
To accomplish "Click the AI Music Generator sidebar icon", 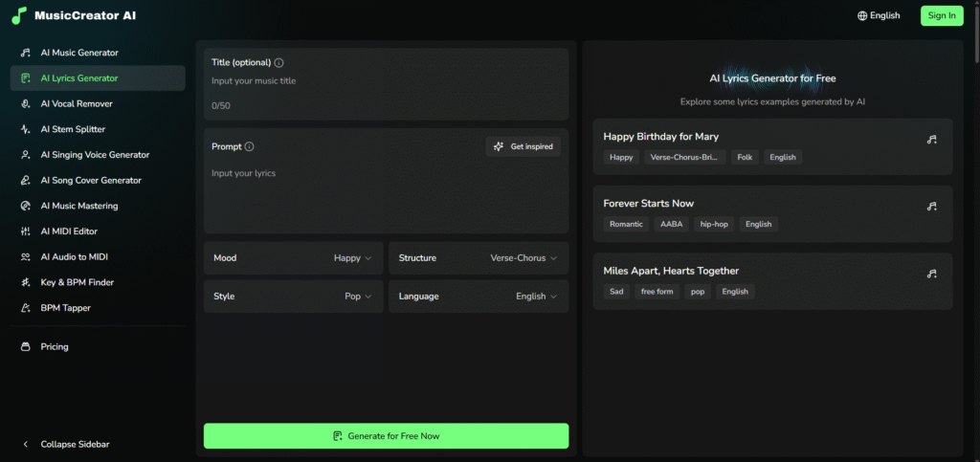I will [26, 53].
